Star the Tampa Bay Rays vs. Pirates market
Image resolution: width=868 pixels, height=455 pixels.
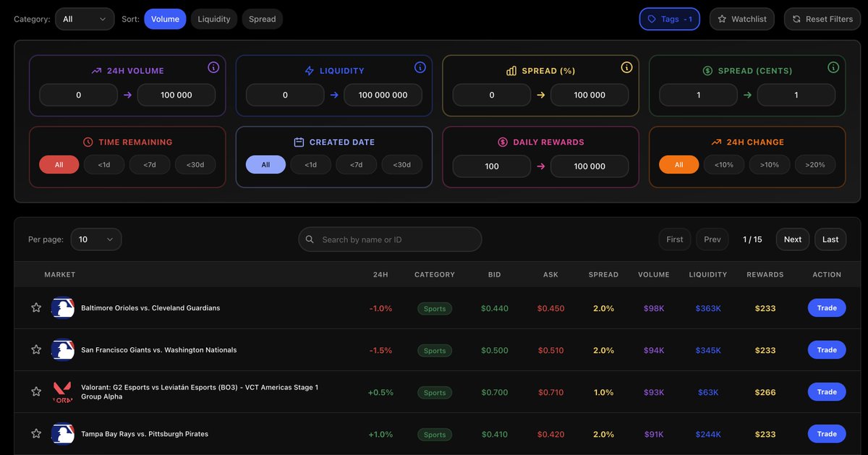point(36,434)
